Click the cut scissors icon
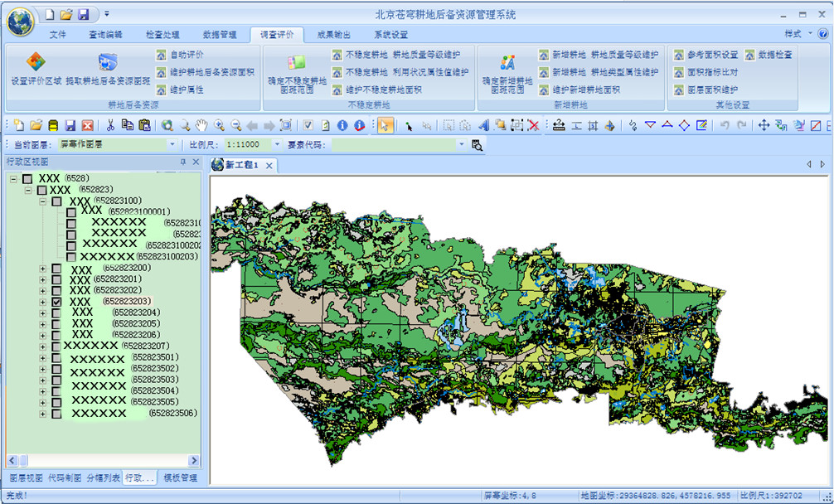 click(110, 125)
